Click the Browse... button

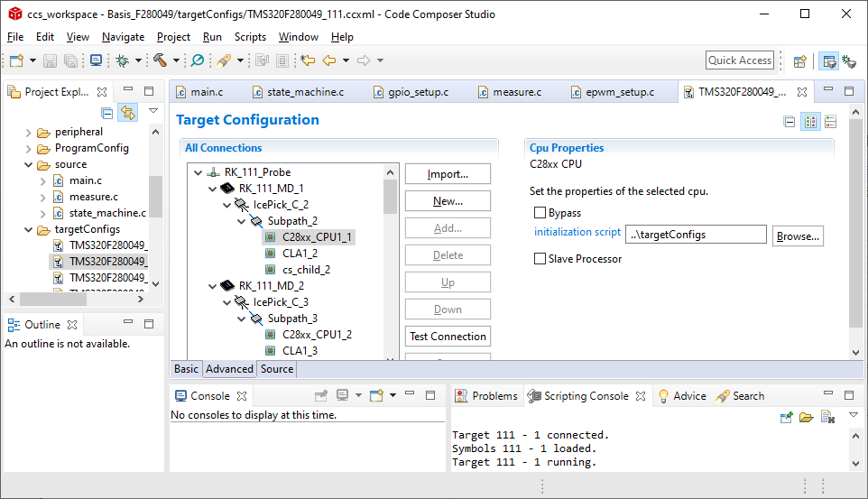(798, 236)
